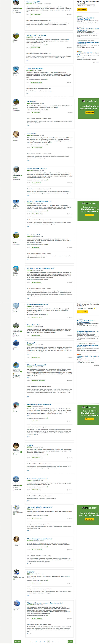Click the Merci thumbs-up for Isabelle P
Viewport: 99px width, 644px height.
tap(36, 335)
